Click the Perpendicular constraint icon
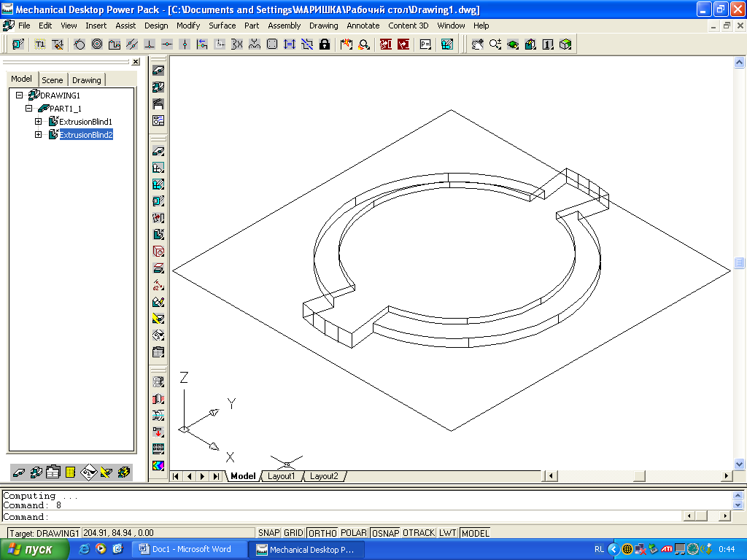747x560 pixels. click(x=150, y=44)
